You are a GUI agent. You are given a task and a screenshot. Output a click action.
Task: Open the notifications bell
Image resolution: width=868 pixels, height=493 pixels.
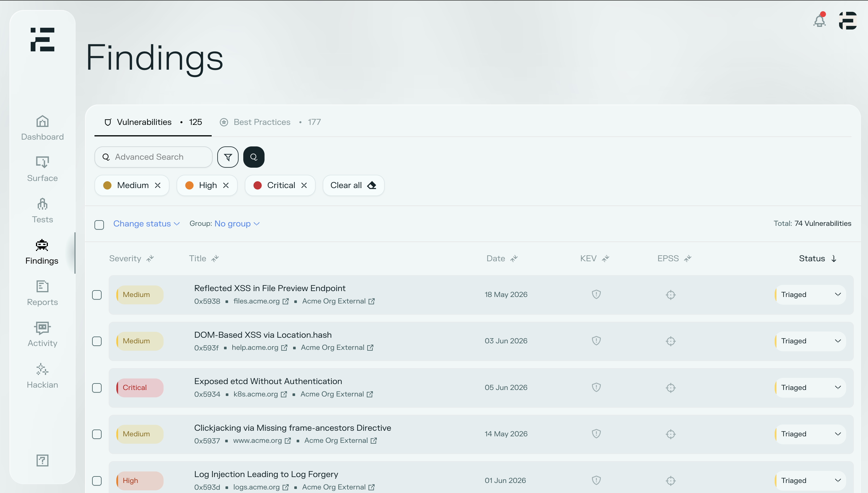(x=819, y=21)
